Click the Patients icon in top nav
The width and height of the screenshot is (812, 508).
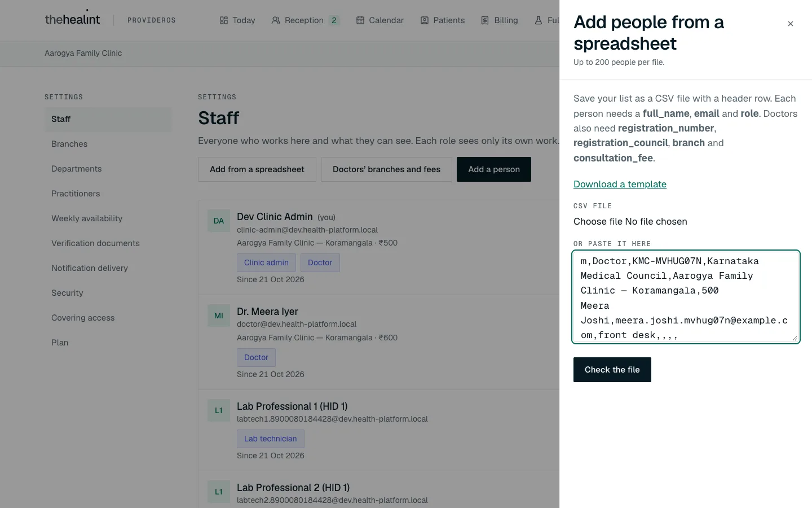425,20
